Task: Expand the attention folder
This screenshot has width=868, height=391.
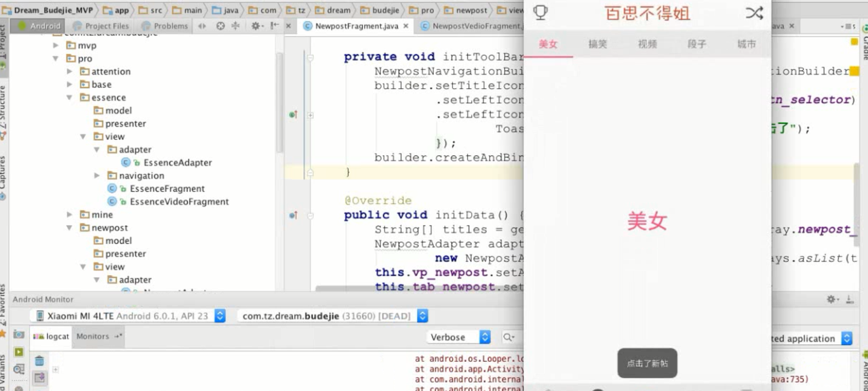Action: click(x=69, y=71)
